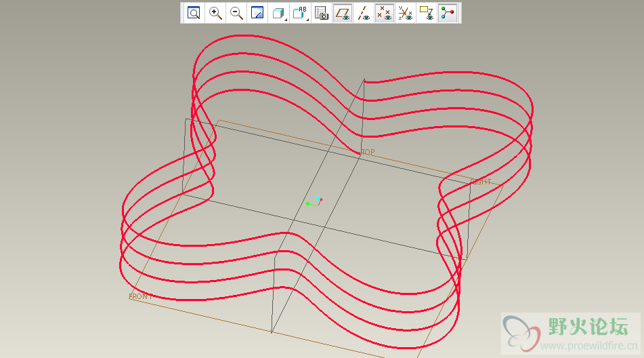Select the RIGHT datum plane label
644x358 pixels.
481,182
